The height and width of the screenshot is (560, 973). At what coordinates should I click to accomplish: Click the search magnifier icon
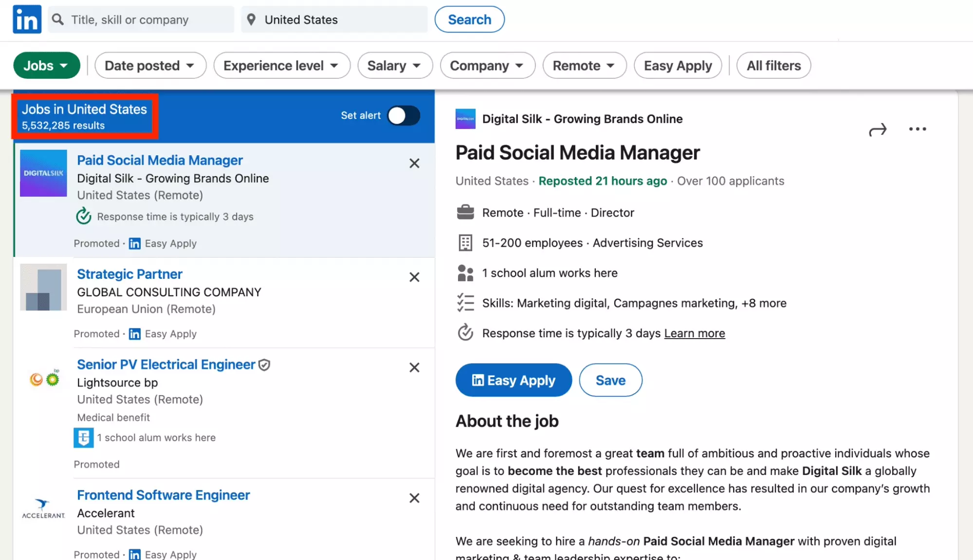point(58,19)
